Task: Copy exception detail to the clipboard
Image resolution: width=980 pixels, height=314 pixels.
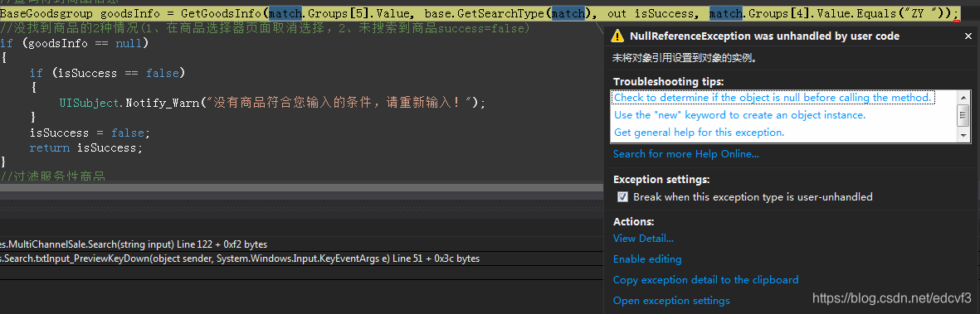Action: 705,280
